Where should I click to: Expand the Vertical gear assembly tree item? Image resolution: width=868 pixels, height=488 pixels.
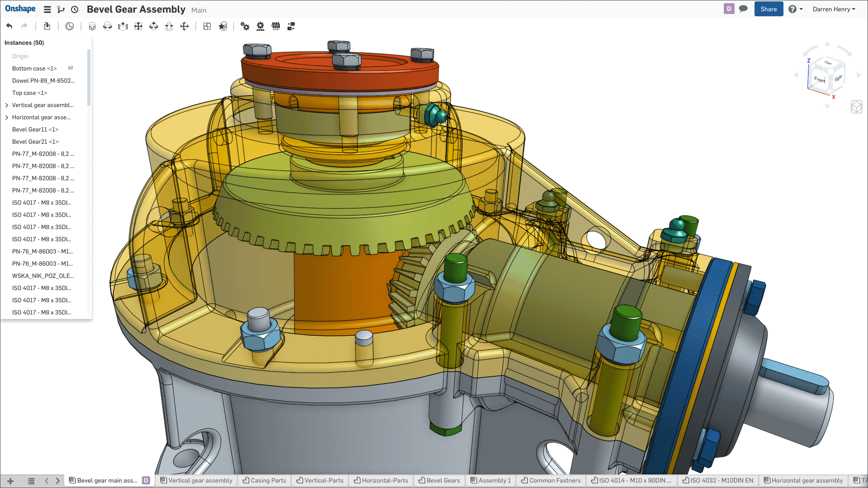7,105
